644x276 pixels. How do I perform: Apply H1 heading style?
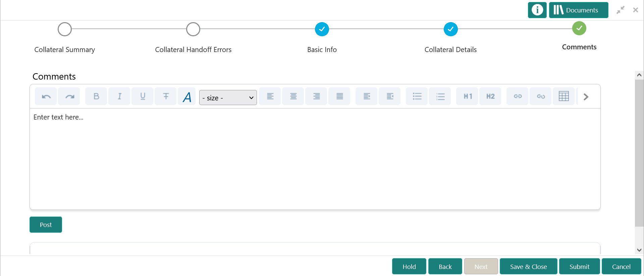tap(467, 96)
